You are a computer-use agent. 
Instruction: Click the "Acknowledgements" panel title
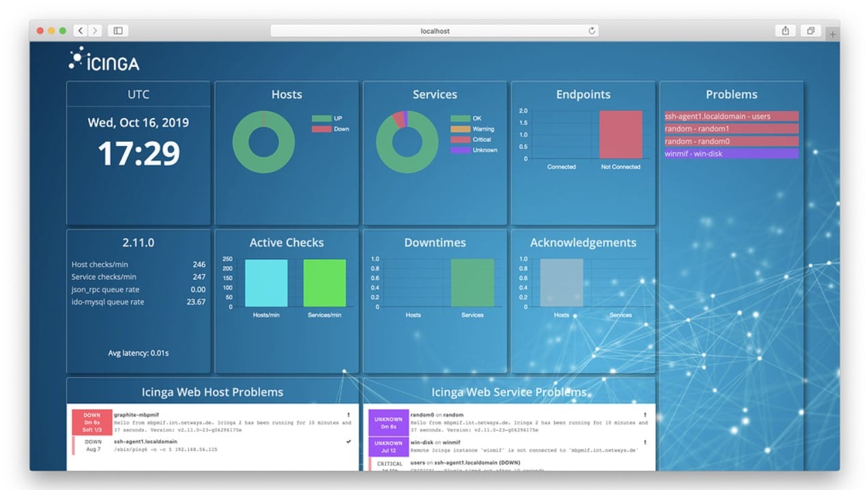583,243
